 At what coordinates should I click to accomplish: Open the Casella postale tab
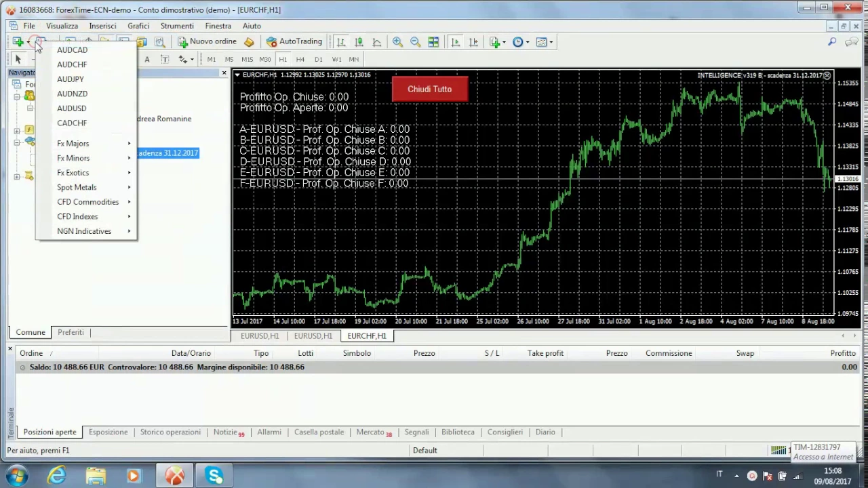tap(319, 432)
